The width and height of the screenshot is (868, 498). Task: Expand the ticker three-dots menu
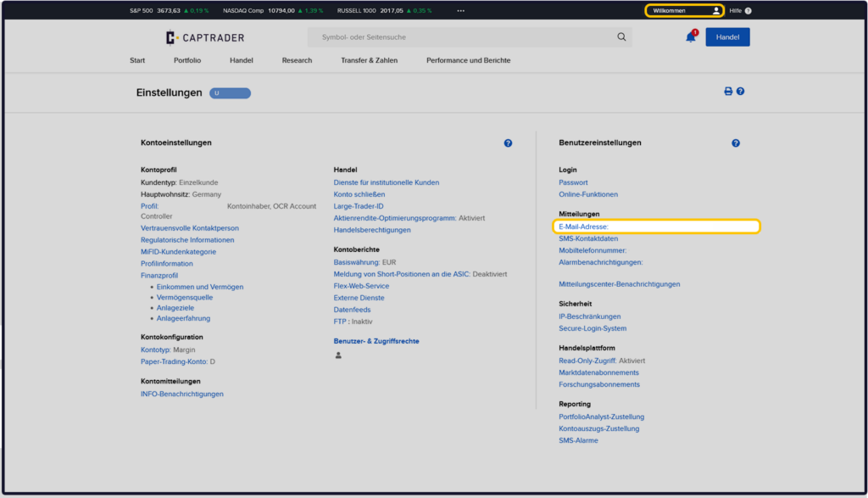tap(460, 10)
